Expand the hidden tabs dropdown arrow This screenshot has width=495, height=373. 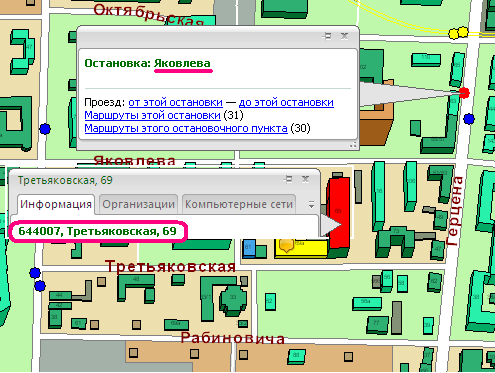pos(311,204)
